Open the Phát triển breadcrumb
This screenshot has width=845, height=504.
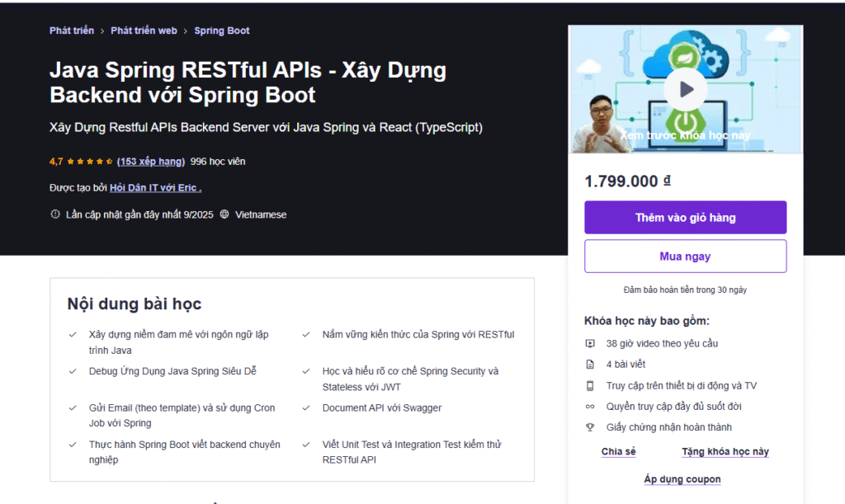pyautogui.click(x=70, y=31)
